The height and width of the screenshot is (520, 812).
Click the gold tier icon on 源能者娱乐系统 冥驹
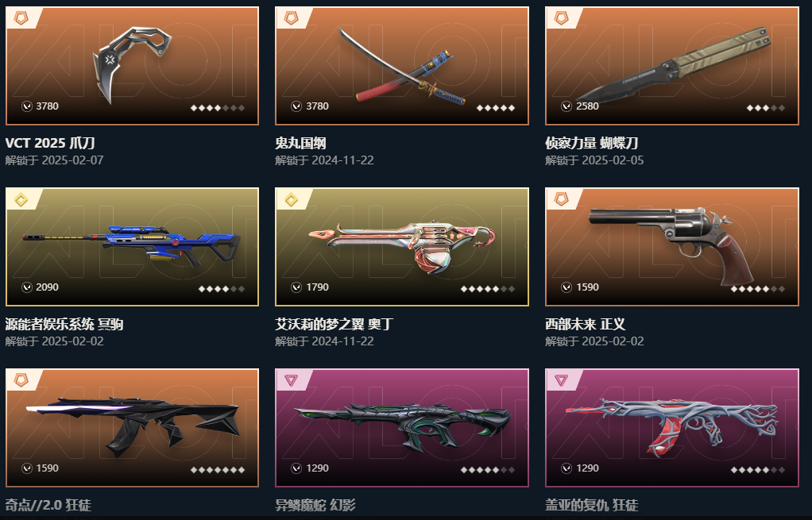[21, 200]
